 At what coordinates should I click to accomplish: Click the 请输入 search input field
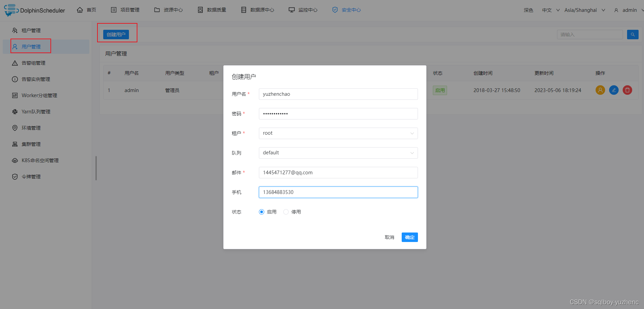point(590,35)
